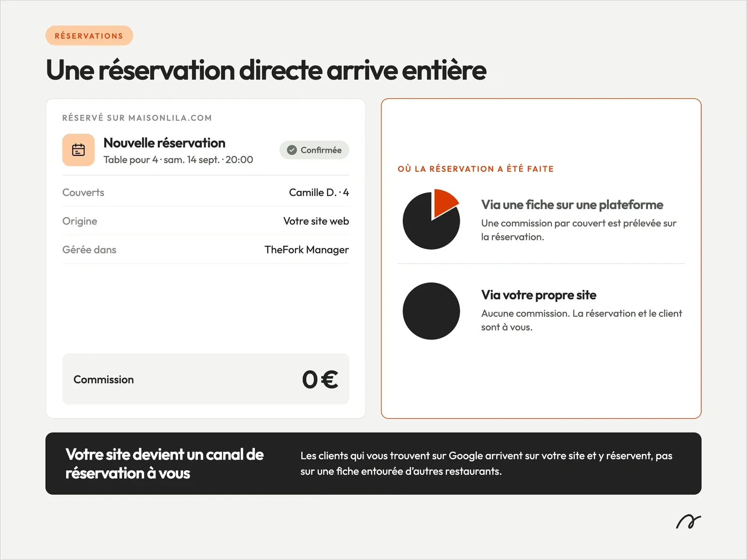Click the solid black circle chart

pyautogui.click(x=431, y=311)
